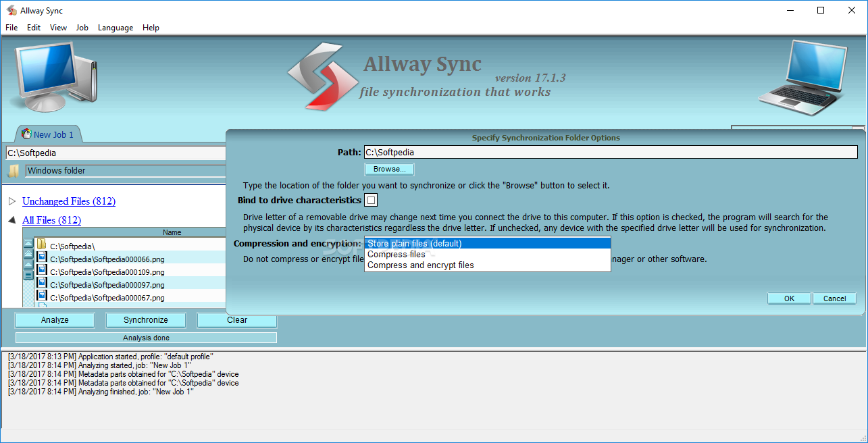Click the Synchronize button
Screen dimensions: 868x443
pyautogui.click(x=146, y=320)
